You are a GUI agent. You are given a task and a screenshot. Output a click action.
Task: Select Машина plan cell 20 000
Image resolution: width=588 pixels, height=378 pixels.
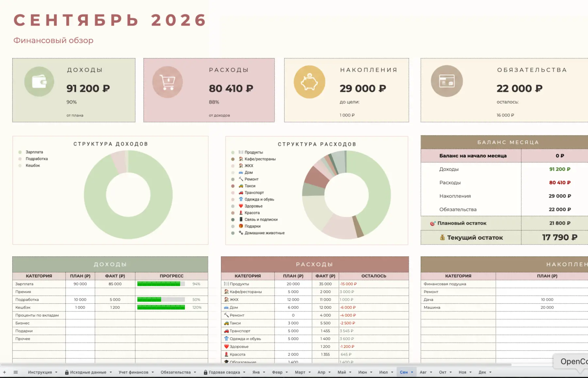[547, 307]
